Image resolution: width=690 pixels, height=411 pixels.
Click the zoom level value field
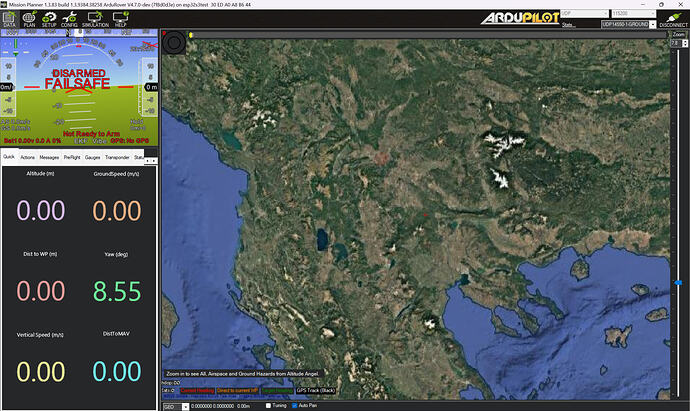tap(676, 43)
